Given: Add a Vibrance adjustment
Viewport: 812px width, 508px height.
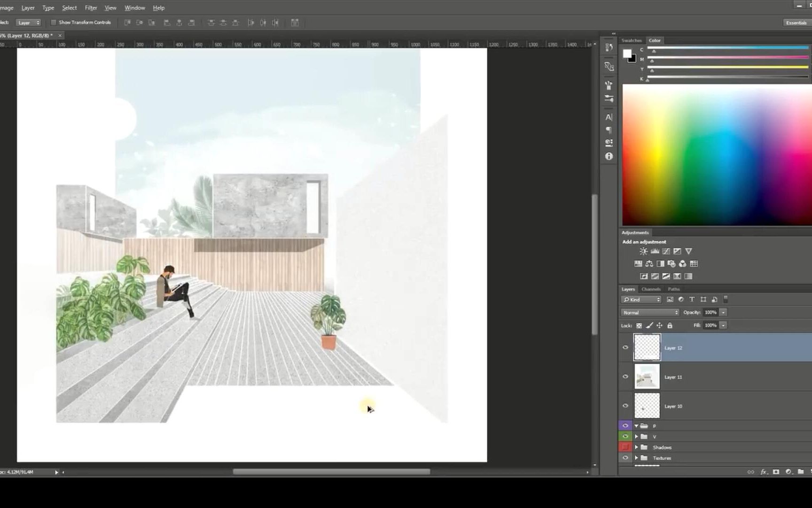Looking at the screenshot, I should click(x=688, y=251).
